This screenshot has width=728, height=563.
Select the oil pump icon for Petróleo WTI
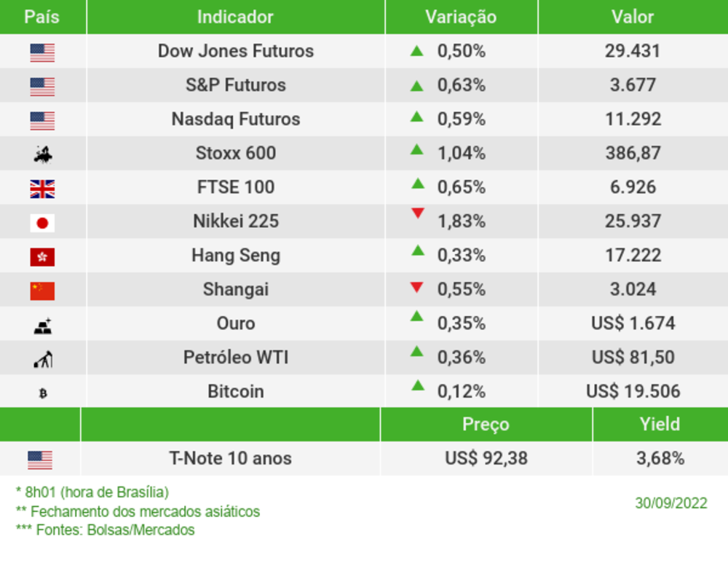pos(42,359)
